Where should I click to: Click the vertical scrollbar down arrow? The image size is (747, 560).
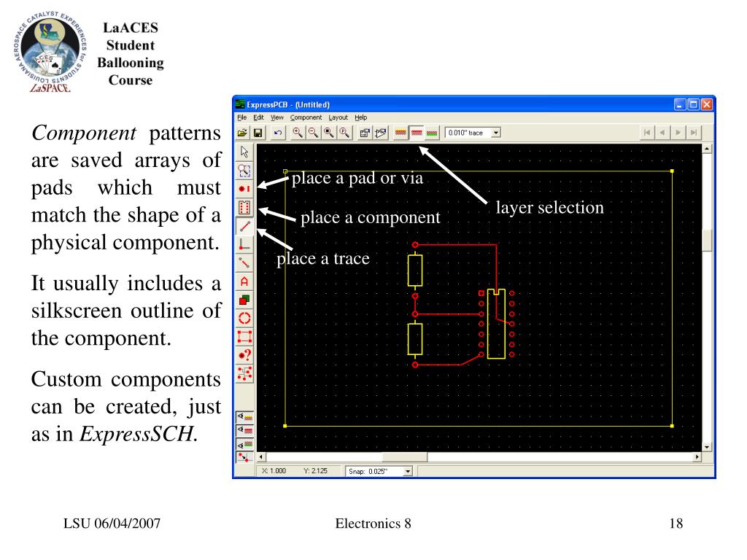707,447
